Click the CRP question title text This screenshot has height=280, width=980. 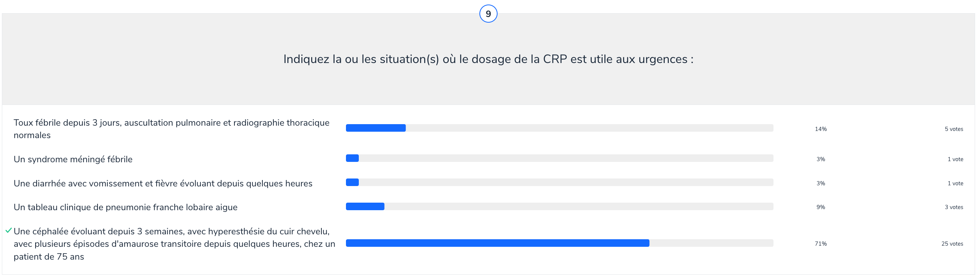[488, 59]
